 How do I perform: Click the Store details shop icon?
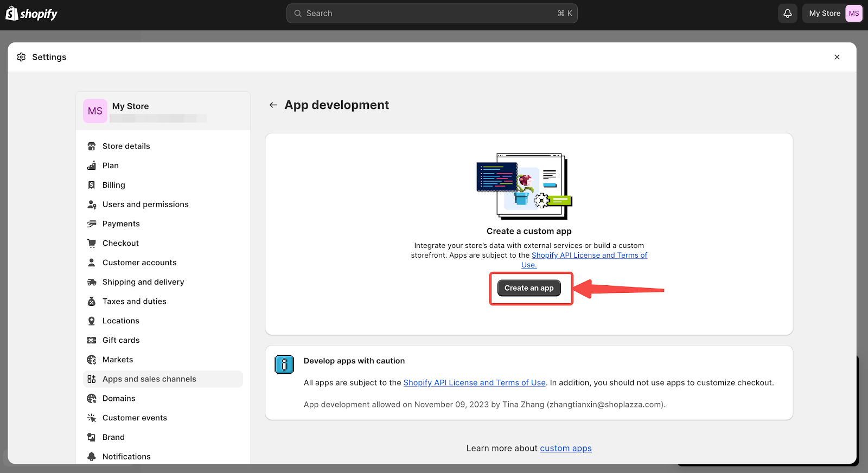(x=92, y=146)
